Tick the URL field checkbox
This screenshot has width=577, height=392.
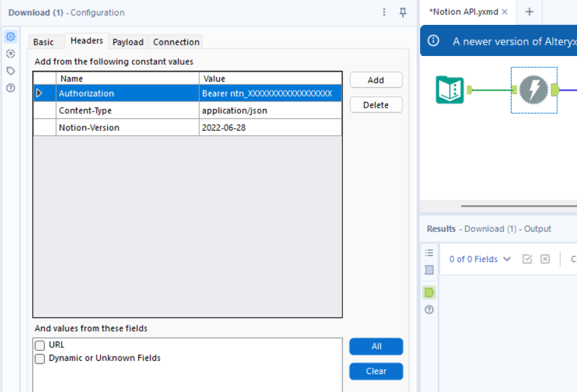pyautogui.click(x=40, y=345)
